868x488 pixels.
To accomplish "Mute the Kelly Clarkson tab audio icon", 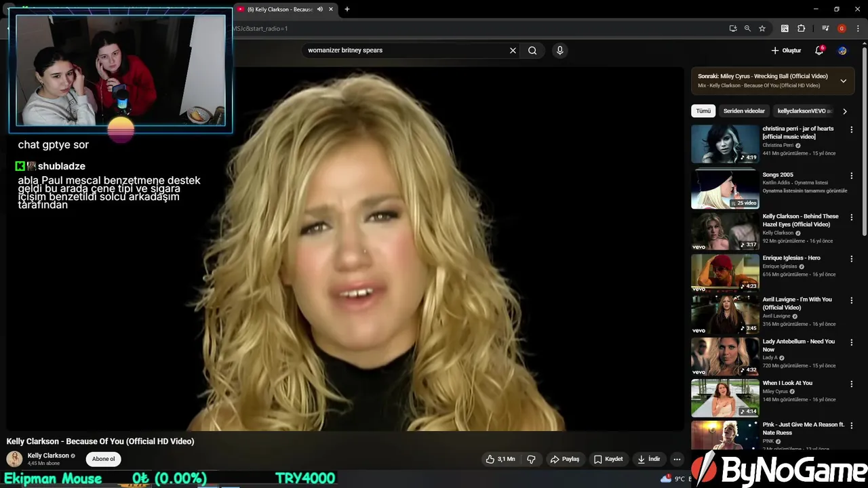I will click(320, 9).
